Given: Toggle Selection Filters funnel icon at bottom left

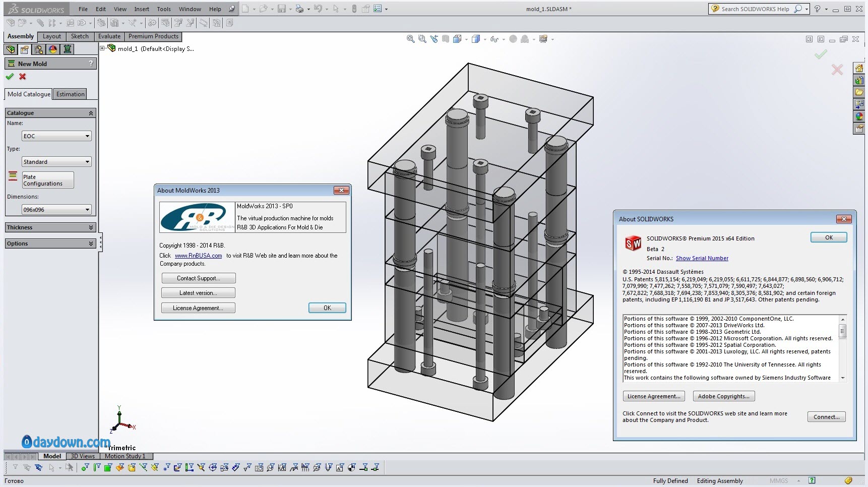Looking at the screenshot, I should pos(15,467).
